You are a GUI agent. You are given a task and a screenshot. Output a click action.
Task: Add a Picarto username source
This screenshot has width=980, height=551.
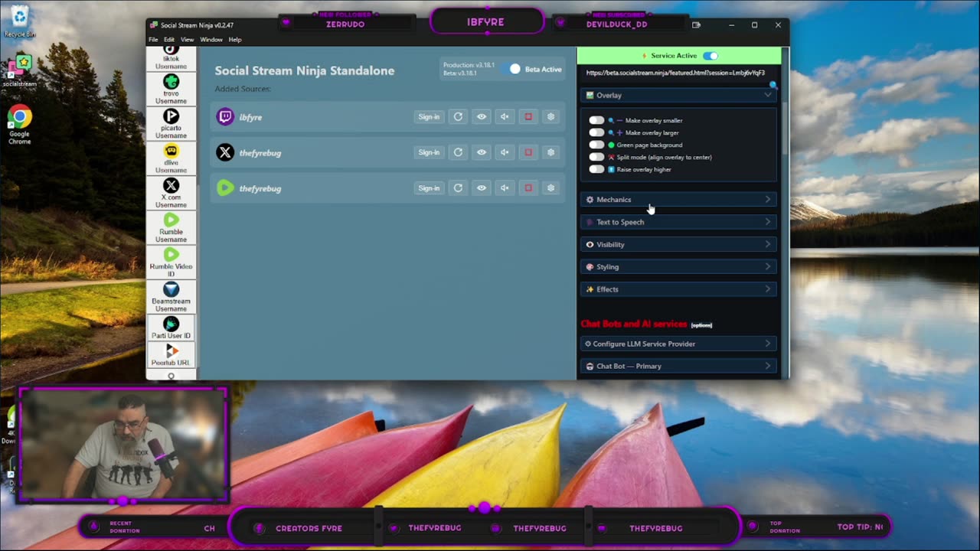171,124
